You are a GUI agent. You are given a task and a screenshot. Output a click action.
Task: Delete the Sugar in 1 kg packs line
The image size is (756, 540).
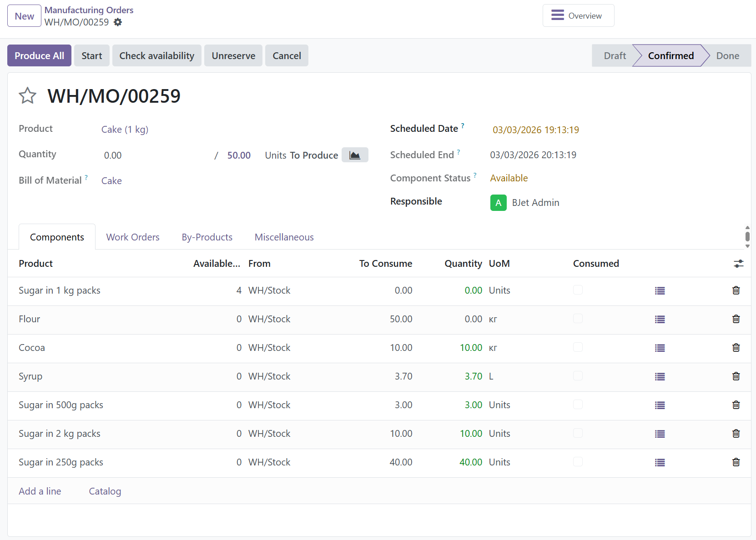[x=736, y=290]
